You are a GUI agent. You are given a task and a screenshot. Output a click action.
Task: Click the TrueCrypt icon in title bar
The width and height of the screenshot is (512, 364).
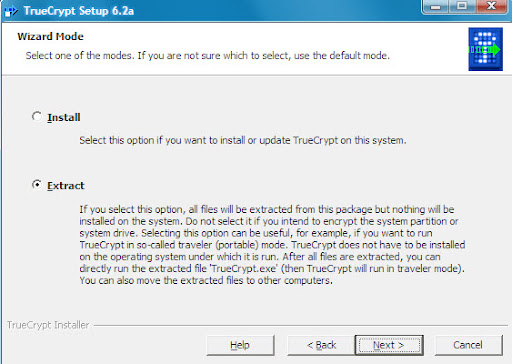(11, 11)
